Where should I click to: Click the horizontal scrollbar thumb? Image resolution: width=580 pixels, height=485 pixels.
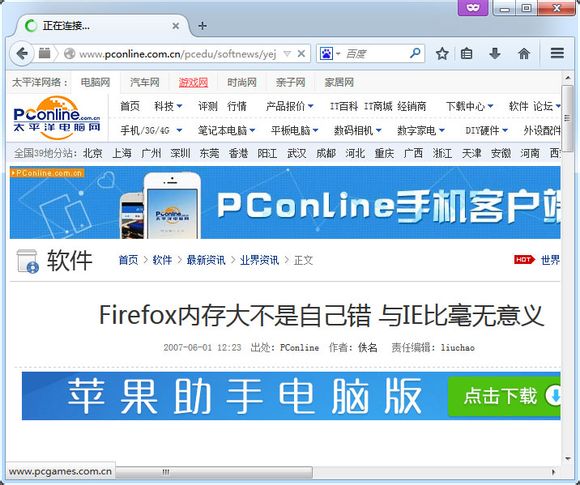(214, 472)
